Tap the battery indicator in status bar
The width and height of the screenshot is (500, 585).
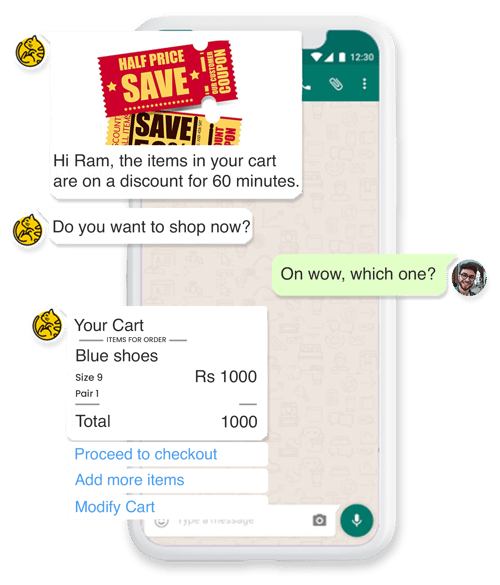pyautogui.click(x=342, y=57)
